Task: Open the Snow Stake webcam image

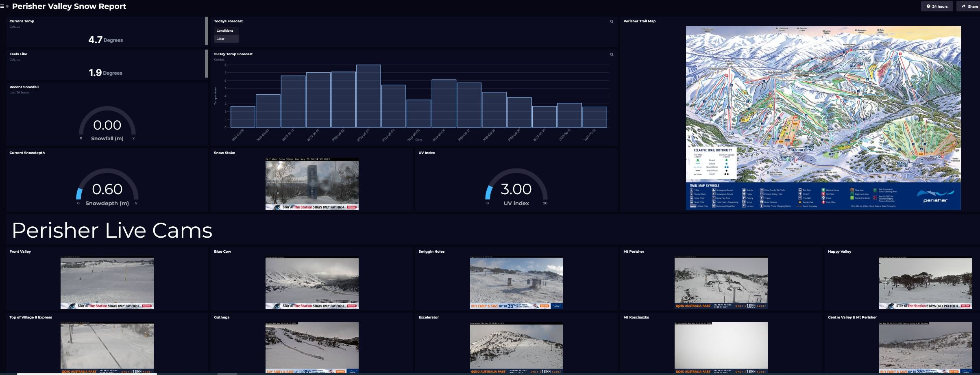Action: tap(312, 184)
